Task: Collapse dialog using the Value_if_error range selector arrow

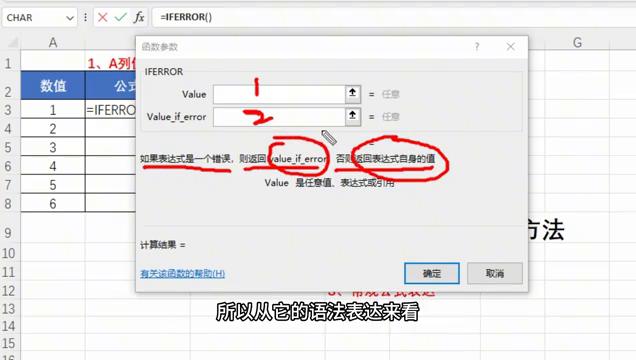Action: coord(352,117)
